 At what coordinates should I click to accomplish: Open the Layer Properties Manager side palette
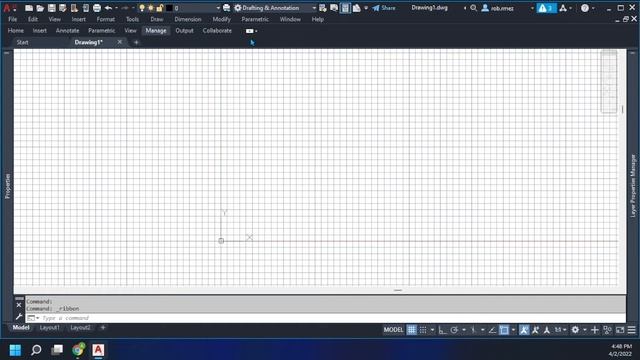click(x=633, y=186)
